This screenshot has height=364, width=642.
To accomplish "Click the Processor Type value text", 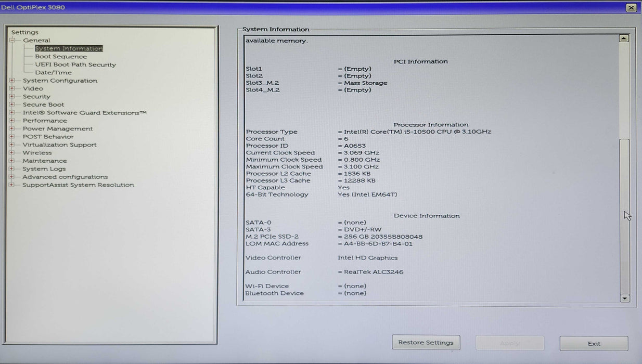I will point(417,132).
